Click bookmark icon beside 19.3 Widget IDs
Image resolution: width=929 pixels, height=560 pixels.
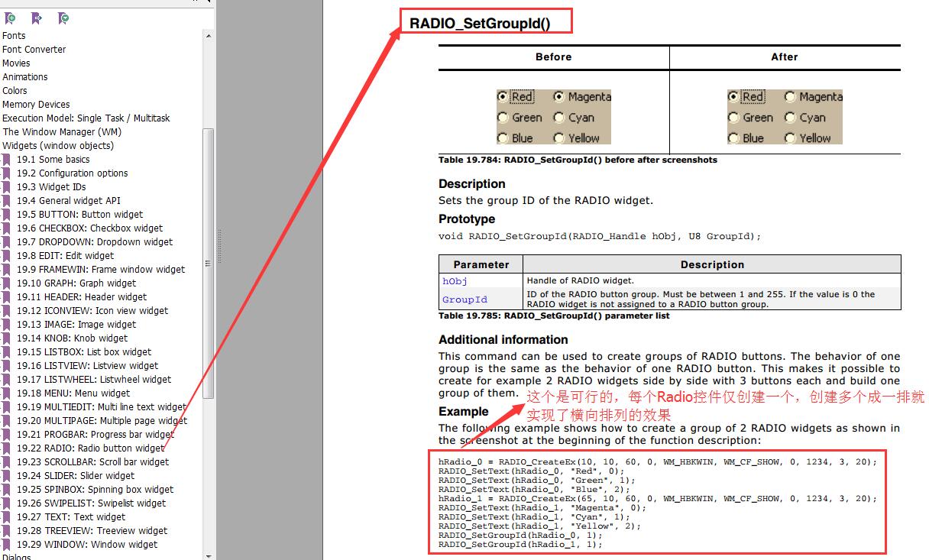[7, 187]
